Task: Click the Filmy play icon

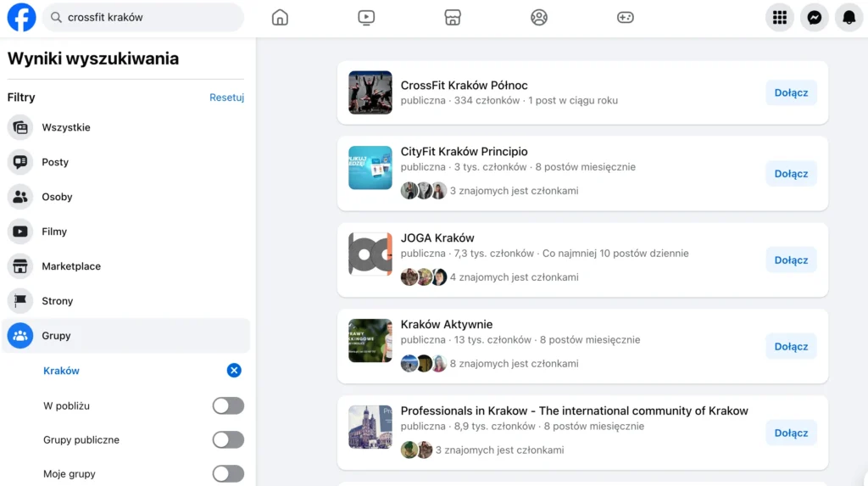Action: 20,231
